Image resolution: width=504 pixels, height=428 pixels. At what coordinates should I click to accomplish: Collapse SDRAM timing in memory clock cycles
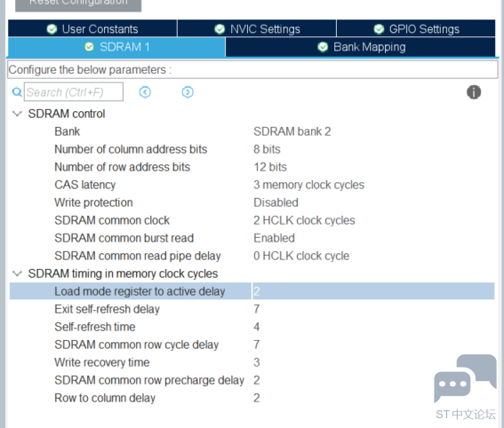point(17,273)
